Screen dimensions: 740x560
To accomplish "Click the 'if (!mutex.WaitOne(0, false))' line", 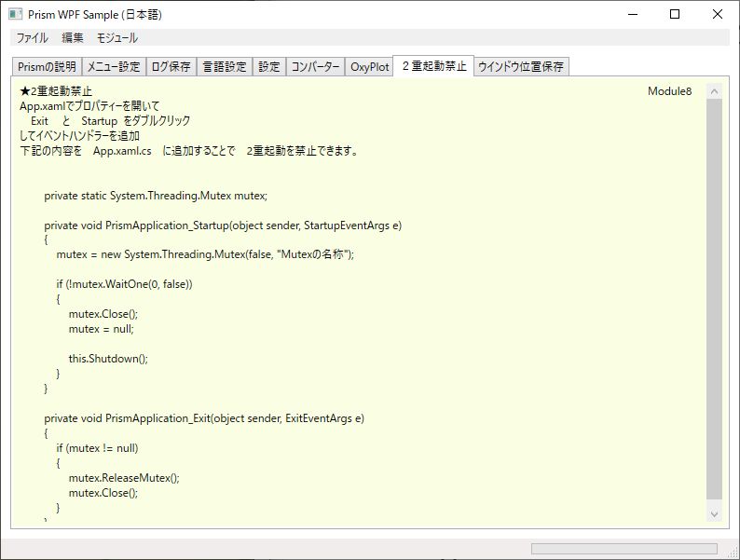I will click(125, 284).
